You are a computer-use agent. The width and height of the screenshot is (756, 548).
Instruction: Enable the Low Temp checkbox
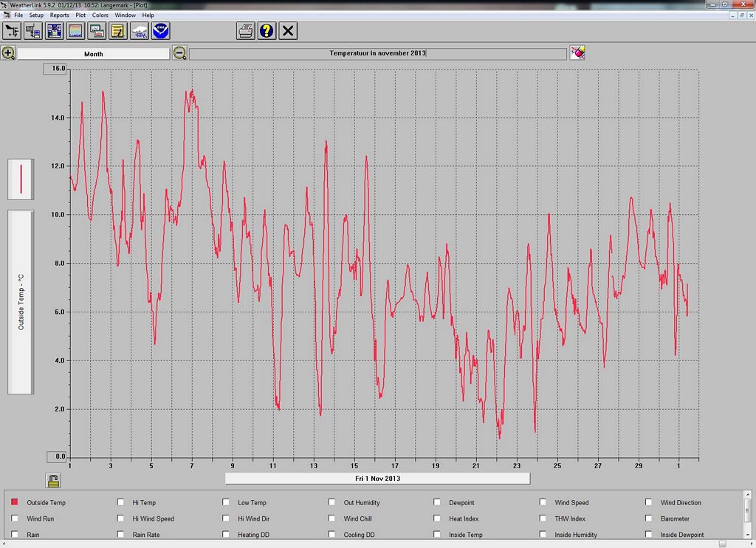point(226,502)
